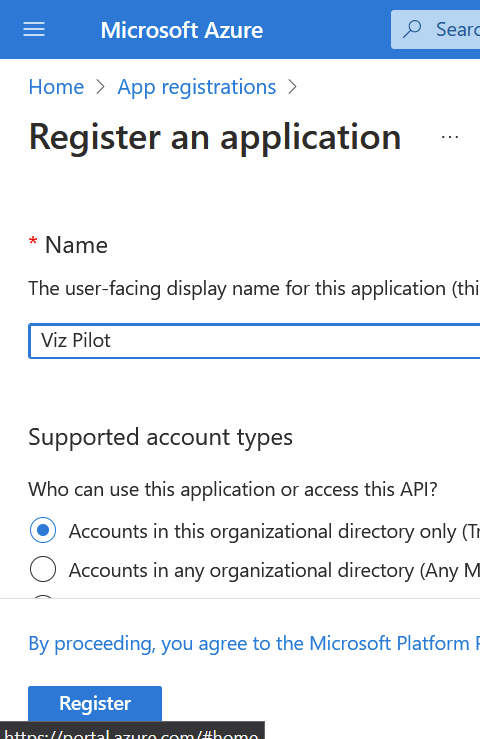
Task: Click the Supported account types heading
Action: coord(160,437)
